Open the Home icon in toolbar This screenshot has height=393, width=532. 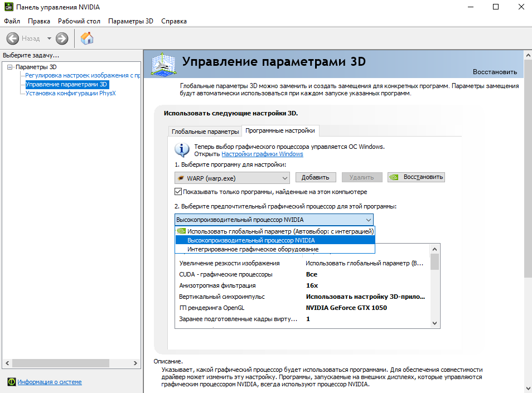[x=87, y=38]
